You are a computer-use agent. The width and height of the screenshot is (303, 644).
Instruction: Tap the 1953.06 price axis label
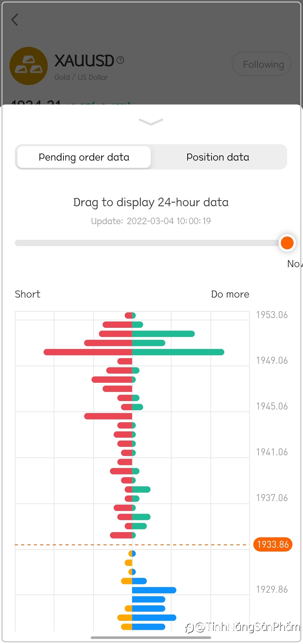[272, 315]
